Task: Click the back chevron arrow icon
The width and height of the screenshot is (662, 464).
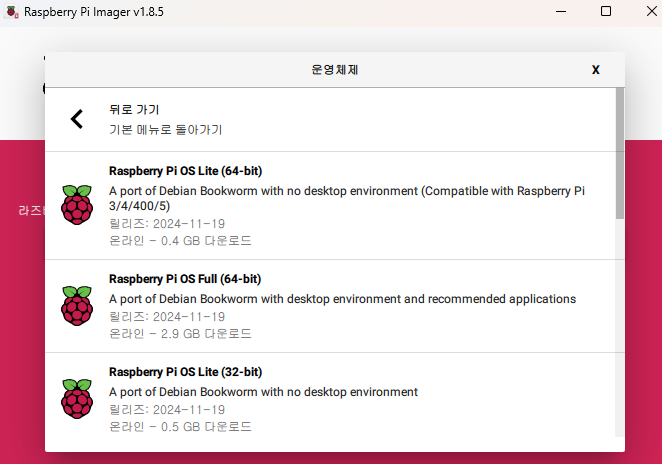Action: coord(77,119)
